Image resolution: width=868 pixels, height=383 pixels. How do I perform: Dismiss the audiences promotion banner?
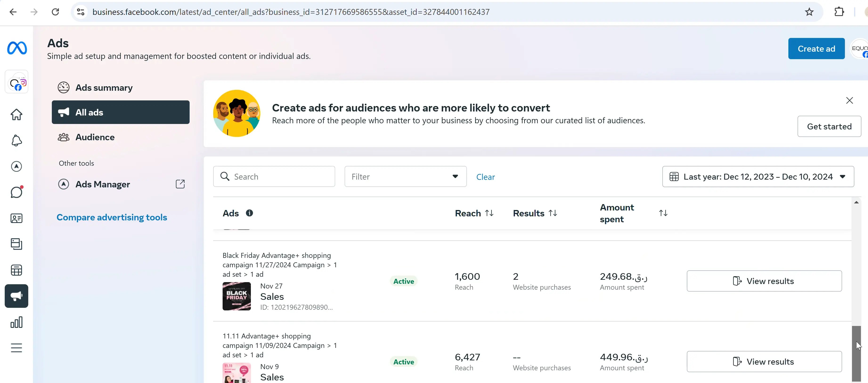pos(849,100)
